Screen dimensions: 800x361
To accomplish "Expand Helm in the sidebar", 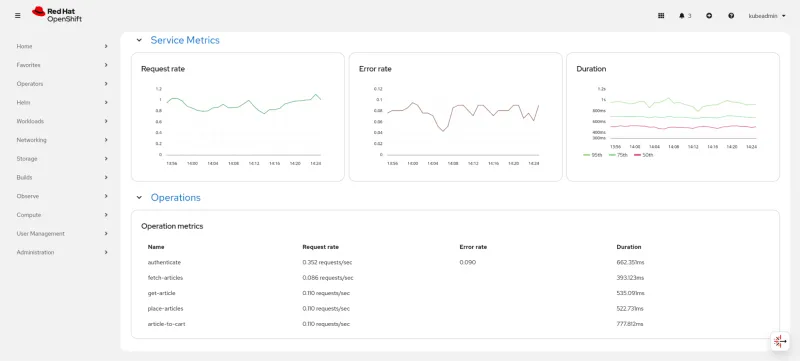I will (x=62, y=102).
